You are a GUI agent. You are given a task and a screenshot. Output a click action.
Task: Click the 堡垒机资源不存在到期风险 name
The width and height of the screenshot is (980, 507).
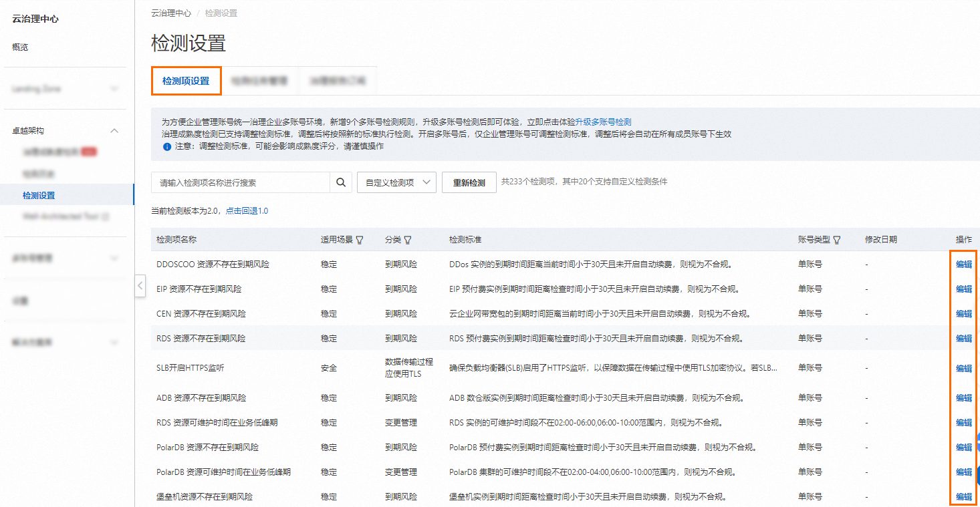(x=205, y=497)
